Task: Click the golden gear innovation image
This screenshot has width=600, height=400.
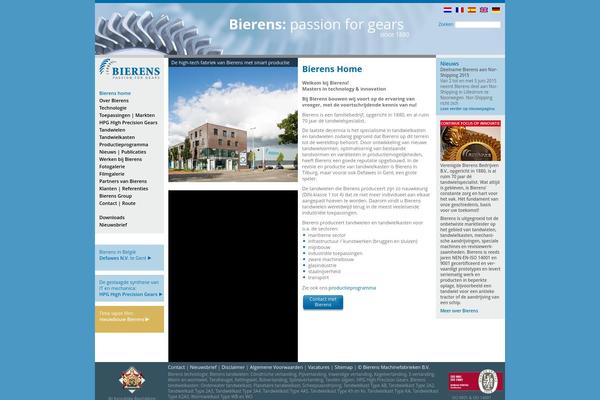Action: (x=470, y=140)
